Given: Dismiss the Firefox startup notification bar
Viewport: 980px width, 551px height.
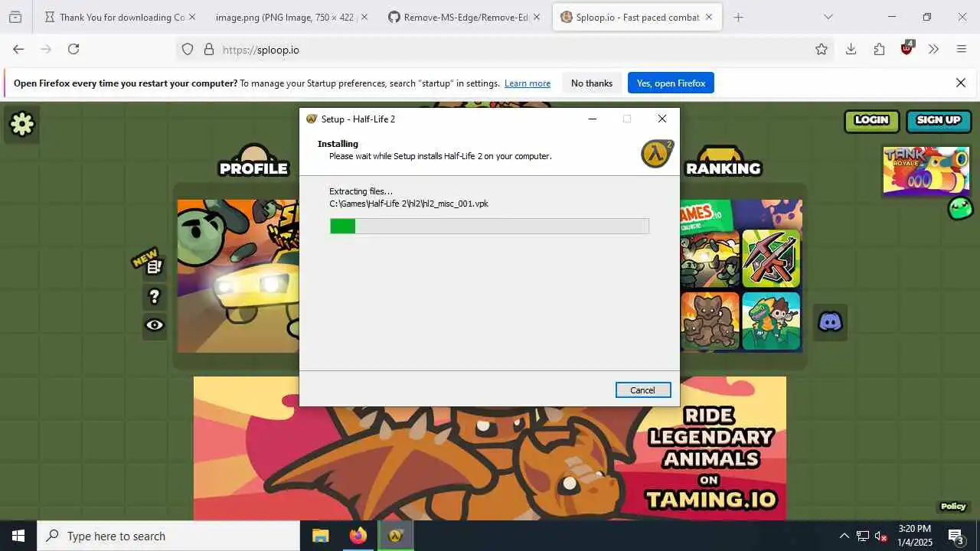Looking at the screenshot, I should point(961,83).
